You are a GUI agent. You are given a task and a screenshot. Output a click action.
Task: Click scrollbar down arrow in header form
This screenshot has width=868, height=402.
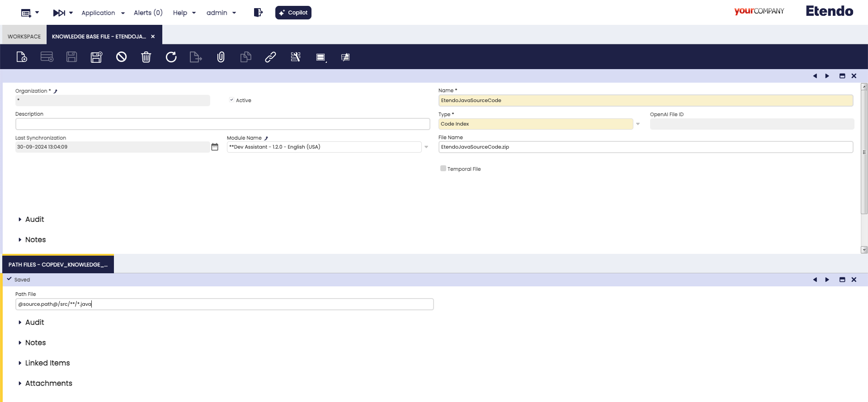click(864, 250)
